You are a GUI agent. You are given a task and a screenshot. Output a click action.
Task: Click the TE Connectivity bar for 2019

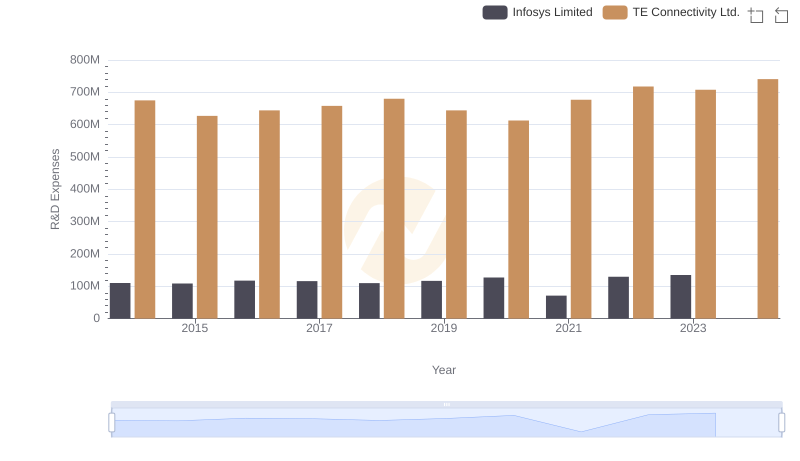click(456, 214)
